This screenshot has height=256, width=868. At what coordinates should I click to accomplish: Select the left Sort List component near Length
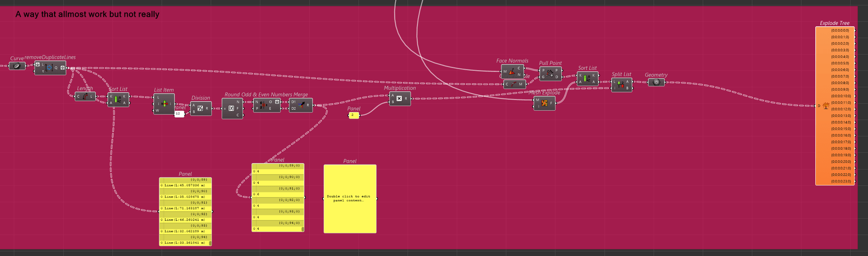coord(118,99)
